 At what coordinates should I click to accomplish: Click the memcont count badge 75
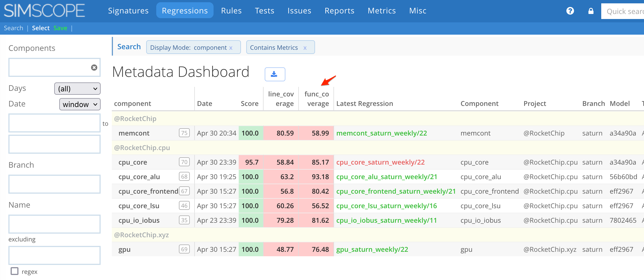coord(184,133)
